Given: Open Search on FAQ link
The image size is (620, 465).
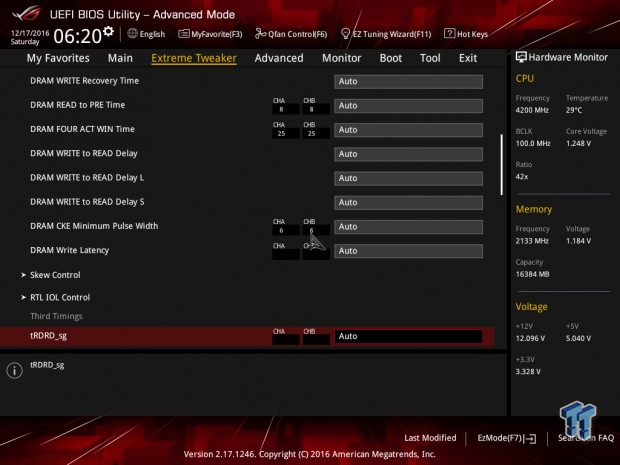Looking at the screenshot, I should (586, 438).
